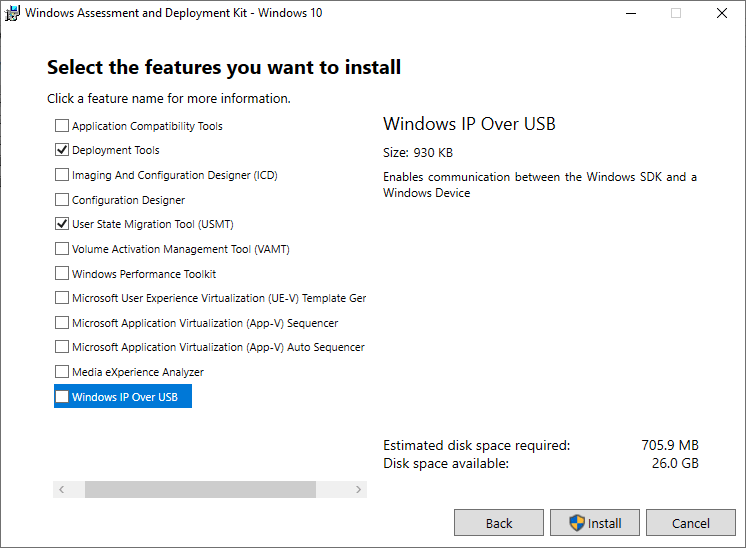Enable the Windows Performance Toolkit checkbox
746x548 pixels.
(62, 274)
